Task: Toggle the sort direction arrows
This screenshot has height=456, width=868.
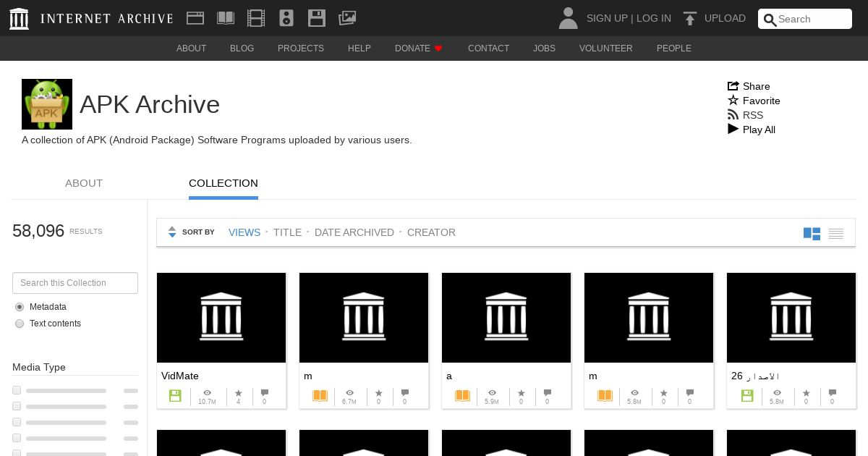Action: (172, 232)
